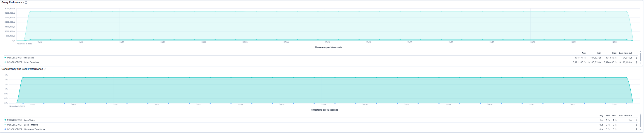Select Full Scans average value 104,471 /s
This screenshot has width=644, height=133.
(x=580, y=58)
